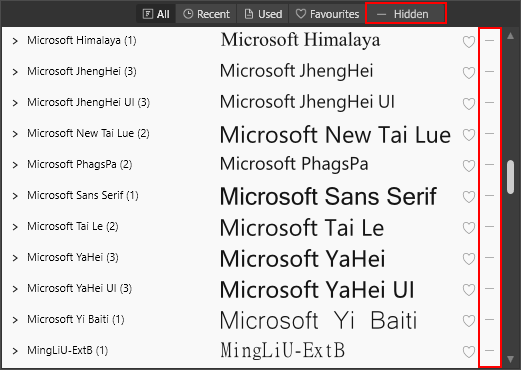
Task: Hide the MingLiU-ExtB font
Action: [489, 350]
